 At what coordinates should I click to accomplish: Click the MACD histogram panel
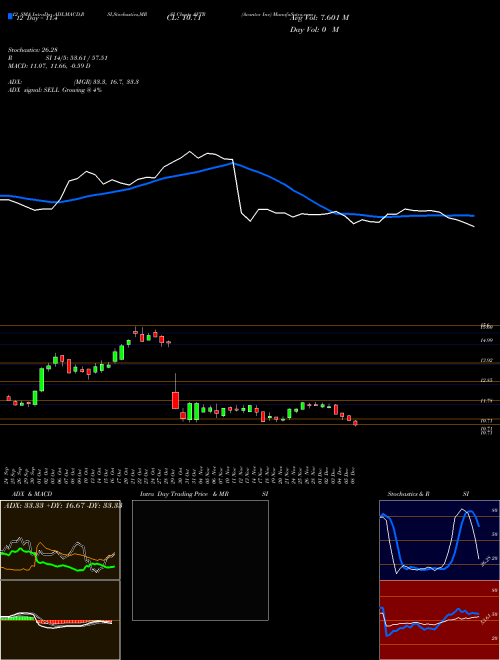point(60,620)
